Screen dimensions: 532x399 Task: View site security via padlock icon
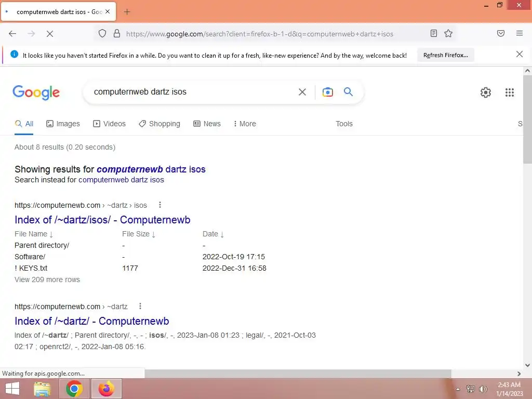[117, 33]
